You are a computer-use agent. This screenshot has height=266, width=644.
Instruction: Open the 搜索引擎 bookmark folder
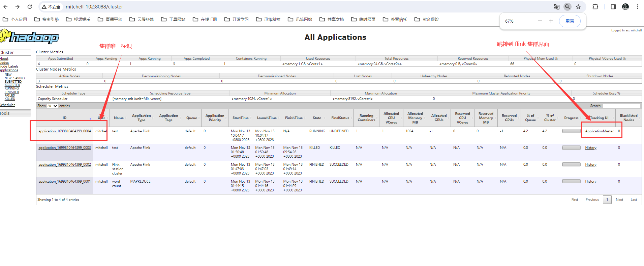click(47, 19)
